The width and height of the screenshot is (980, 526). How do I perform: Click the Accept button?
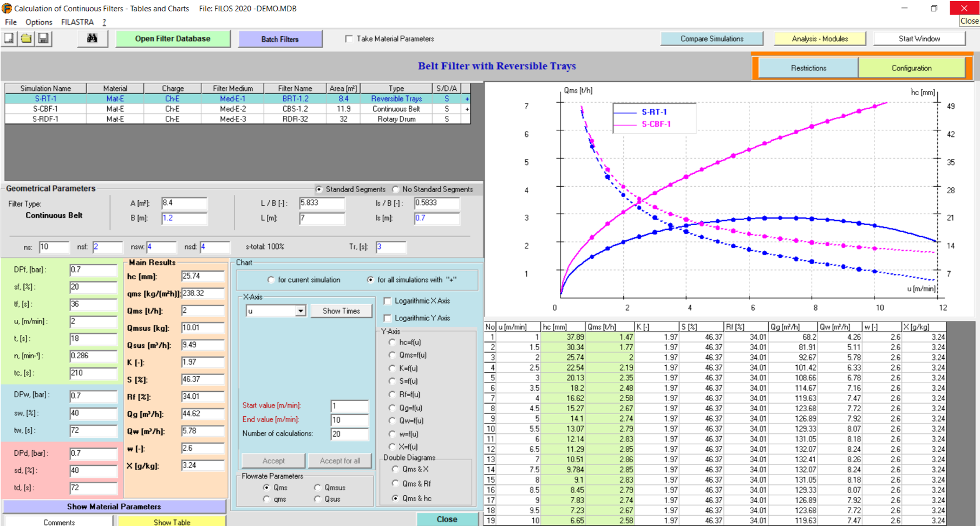pos(273,461)
